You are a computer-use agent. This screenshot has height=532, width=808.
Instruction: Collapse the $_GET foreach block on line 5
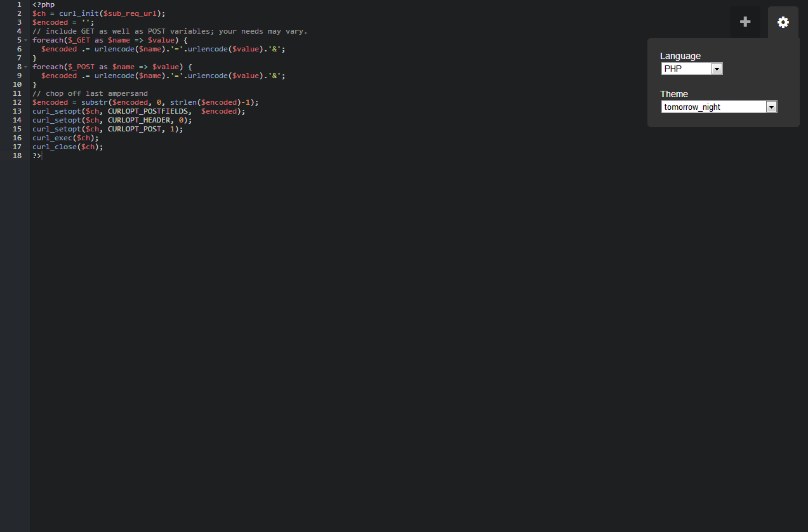click(26, 40)
